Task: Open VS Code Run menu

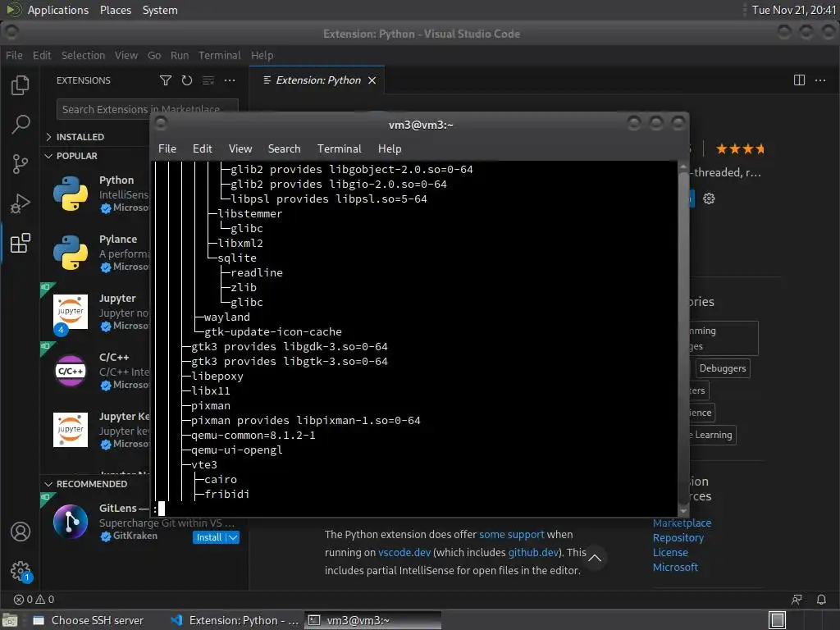Action: 180,55
